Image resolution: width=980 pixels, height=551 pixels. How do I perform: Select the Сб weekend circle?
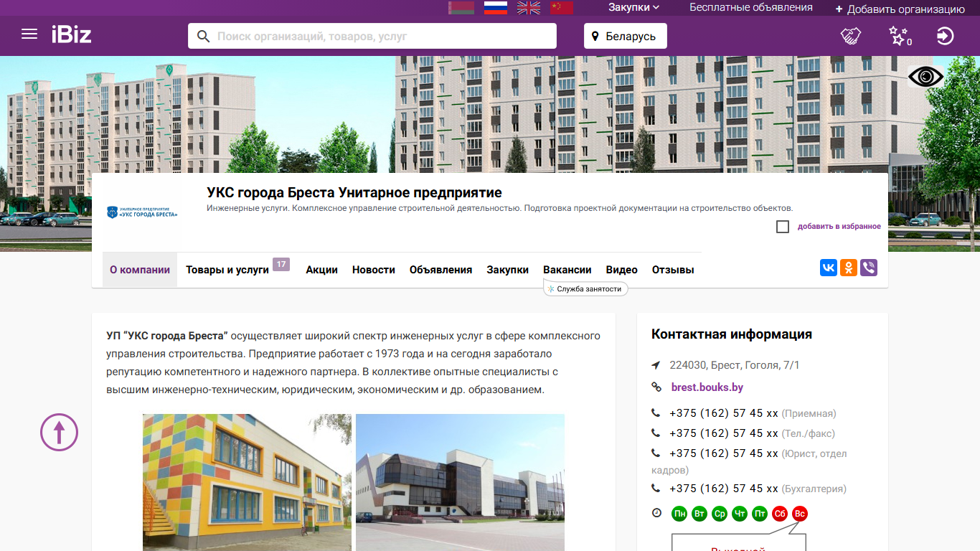(x=780, y=514)
